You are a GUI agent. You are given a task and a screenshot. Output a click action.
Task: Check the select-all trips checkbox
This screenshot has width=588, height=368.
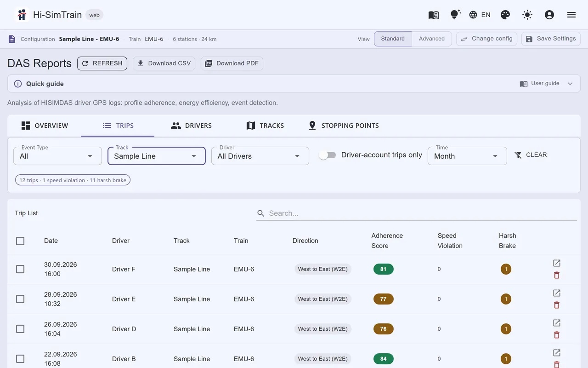pyautogui.click(x=20, y=241)
